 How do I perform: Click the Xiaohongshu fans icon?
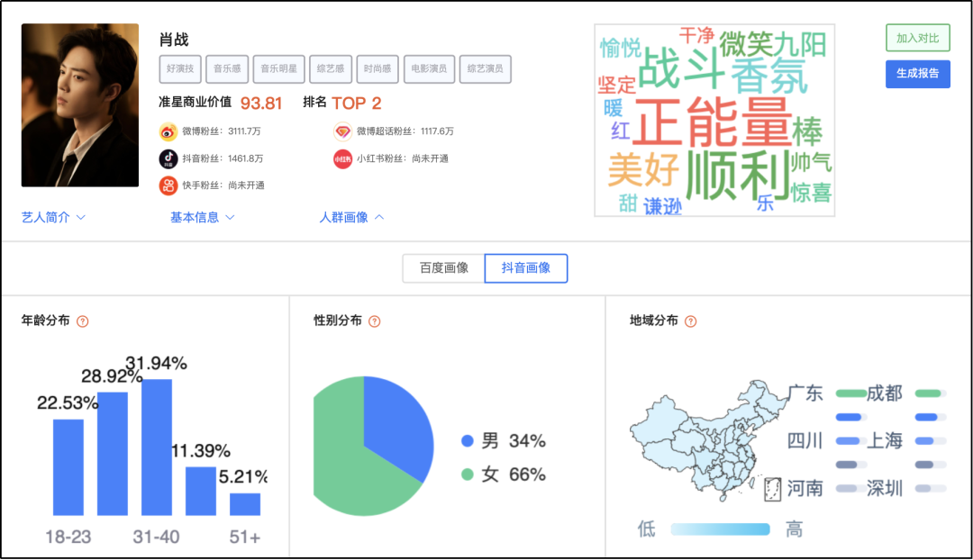pos(342,158)
